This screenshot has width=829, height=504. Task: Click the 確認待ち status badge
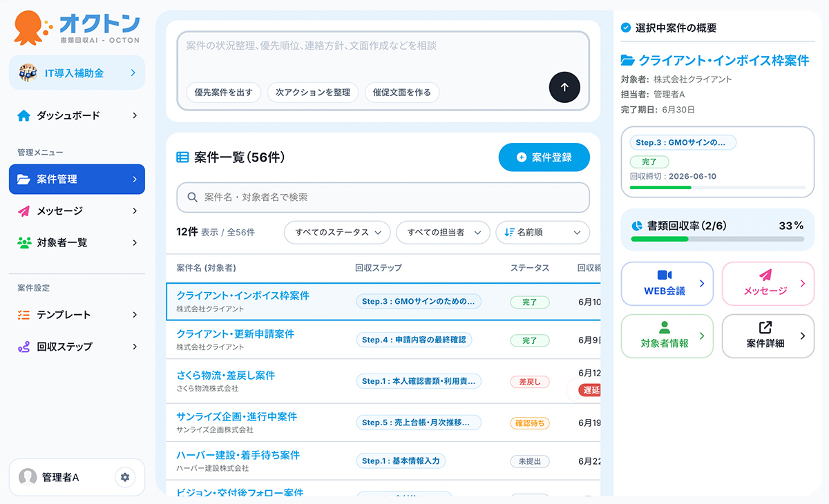530,423
